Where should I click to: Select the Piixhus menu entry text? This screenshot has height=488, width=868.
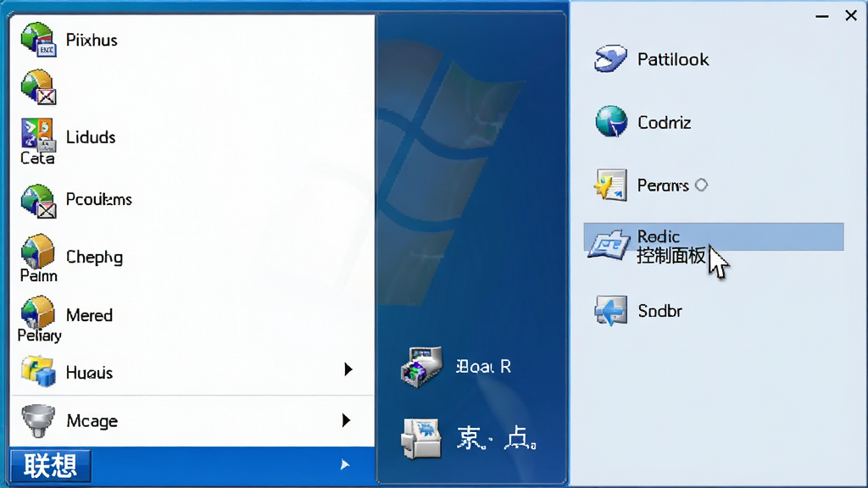92,40
